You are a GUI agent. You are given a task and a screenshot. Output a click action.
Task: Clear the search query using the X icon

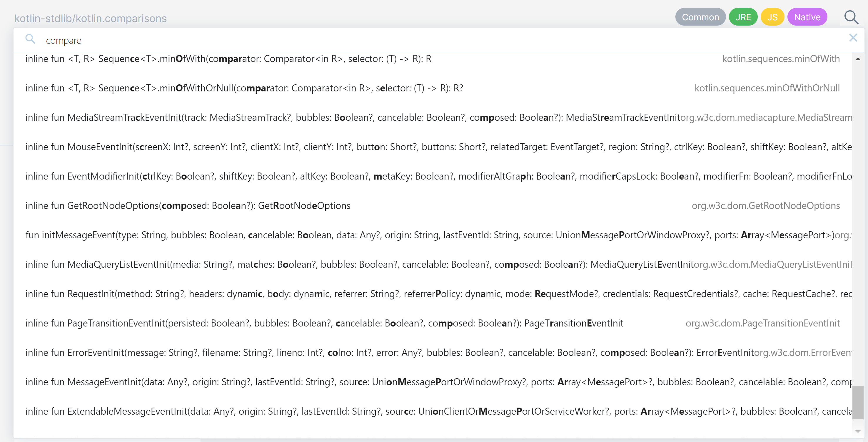854,38
